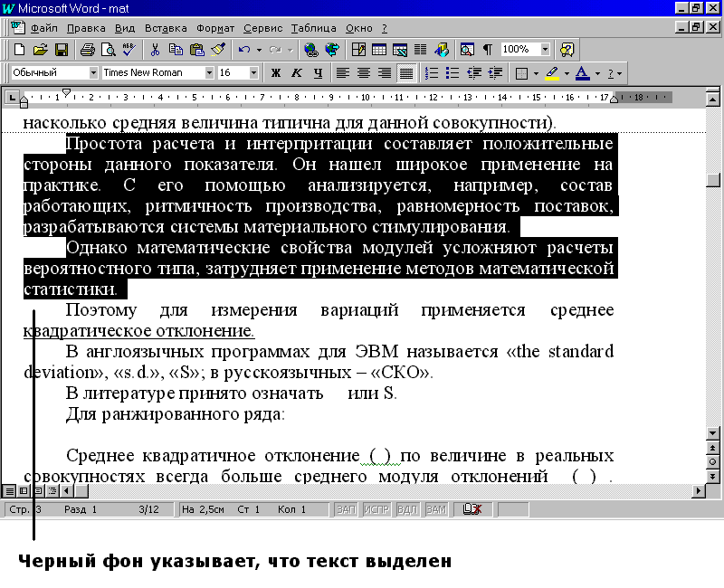Expand the font color arrow
724x588 pixels.
click(x=597, y=73)
